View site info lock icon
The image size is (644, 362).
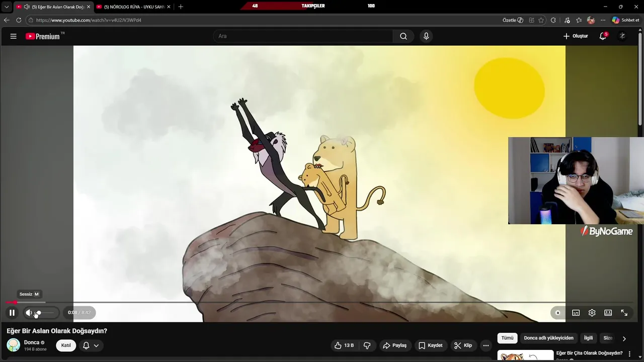click(31, 20)
